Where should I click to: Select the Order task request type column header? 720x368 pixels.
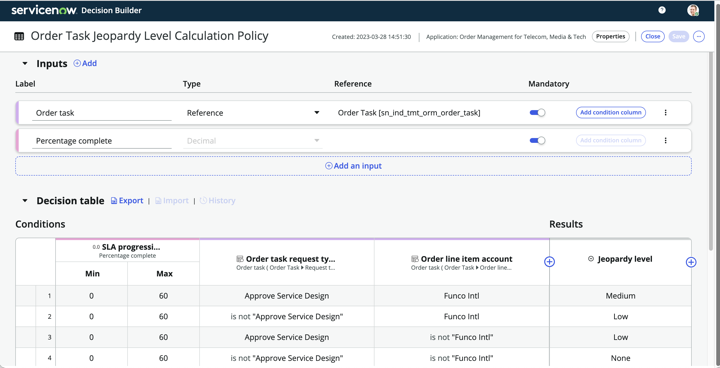(x=287, y=262)
